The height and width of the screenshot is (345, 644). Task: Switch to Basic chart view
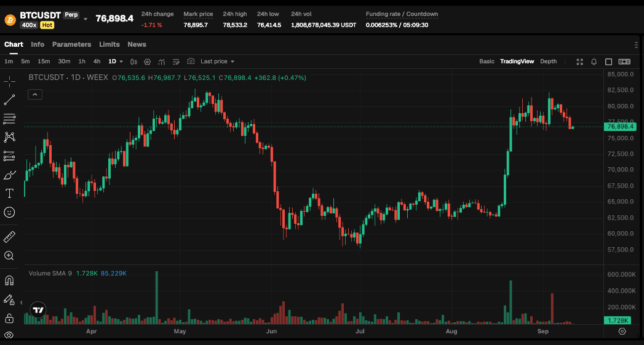tap(487, 61)
